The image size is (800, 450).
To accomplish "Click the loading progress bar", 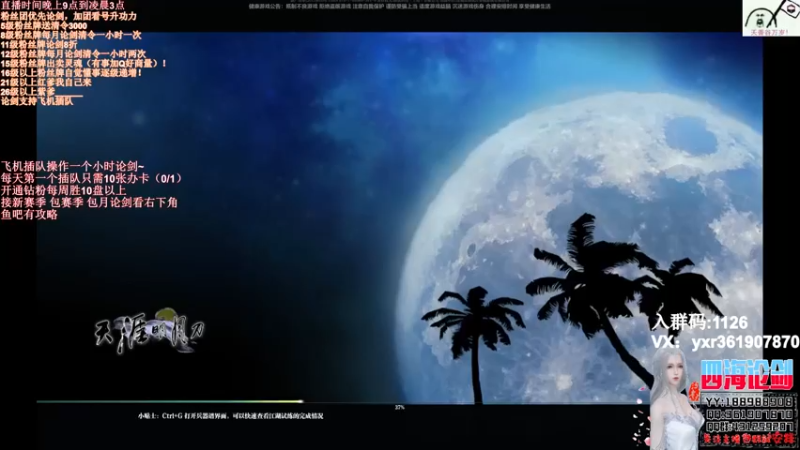I will point(399,402).
